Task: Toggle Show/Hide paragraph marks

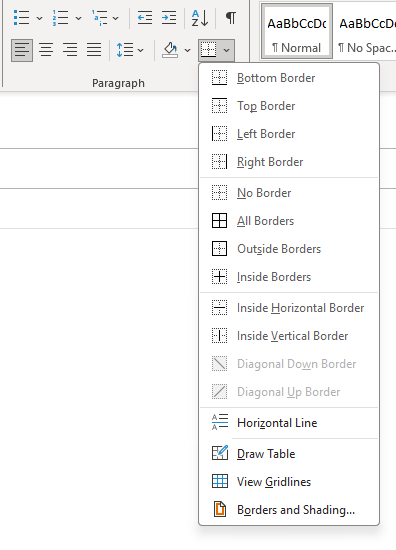Action: 231,18
